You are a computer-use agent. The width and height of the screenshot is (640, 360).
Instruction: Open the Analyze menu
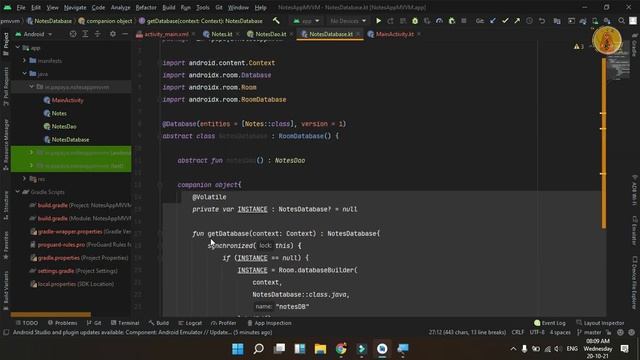tap(120, 7)
